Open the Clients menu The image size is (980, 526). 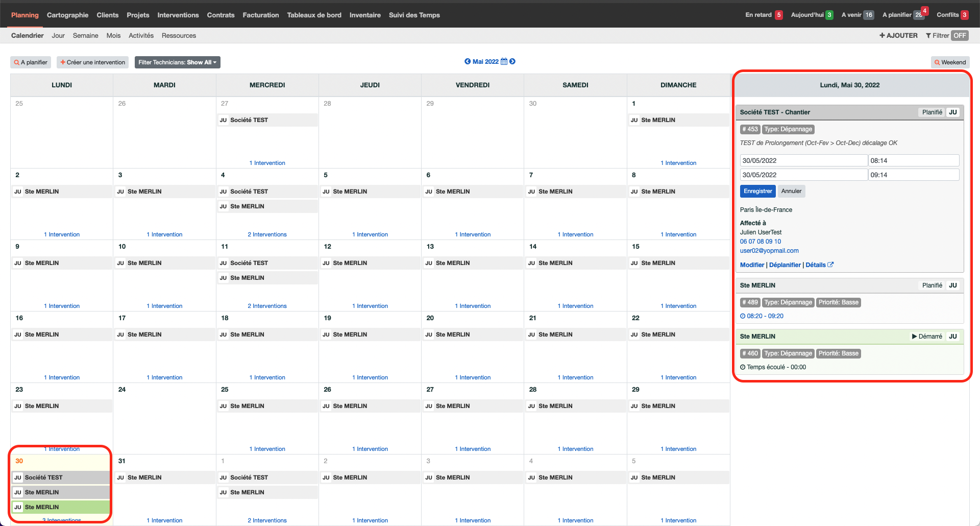click(x=107, y=15)
